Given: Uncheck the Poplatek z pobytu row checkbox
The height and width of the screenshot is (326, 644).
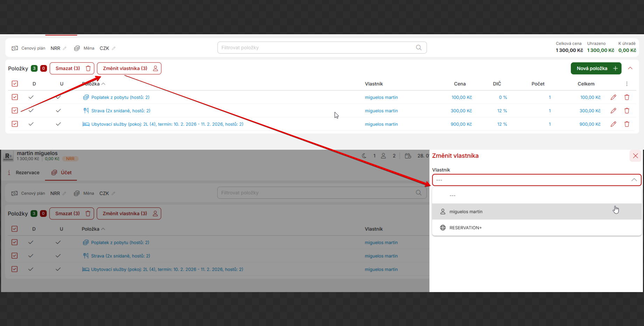Looking at the screenshot, I should click(x=15, y=97).
